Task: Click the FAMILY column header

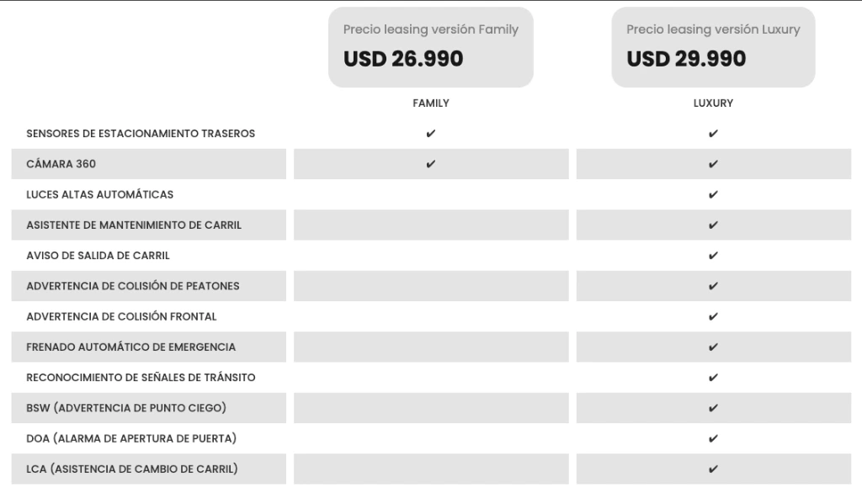Action: [431, 103]
